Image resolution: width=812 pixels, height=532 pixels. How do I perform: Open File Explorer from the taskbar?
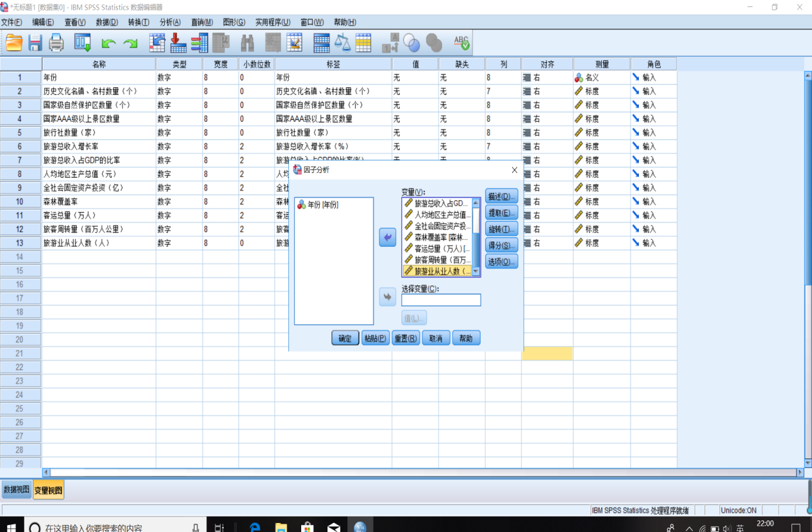281,527
